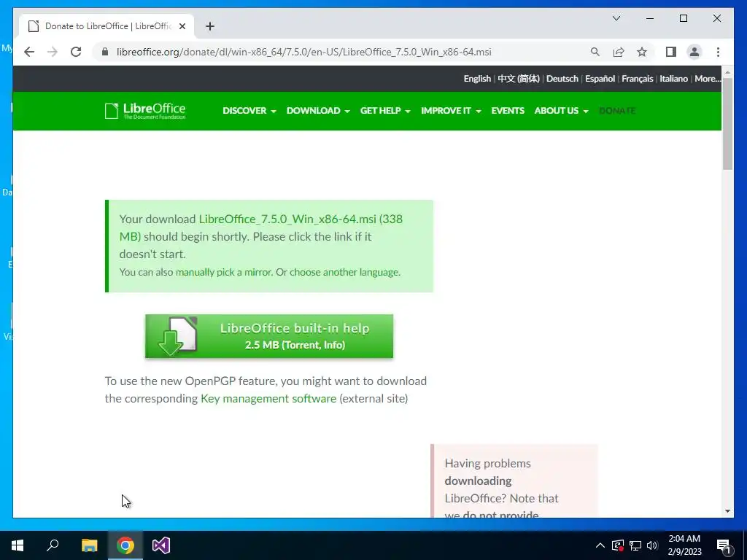Click the page vertical scrollbar thumb
Image resolution: width=747 pixels, height=560 pixels.
click(727, 124)
